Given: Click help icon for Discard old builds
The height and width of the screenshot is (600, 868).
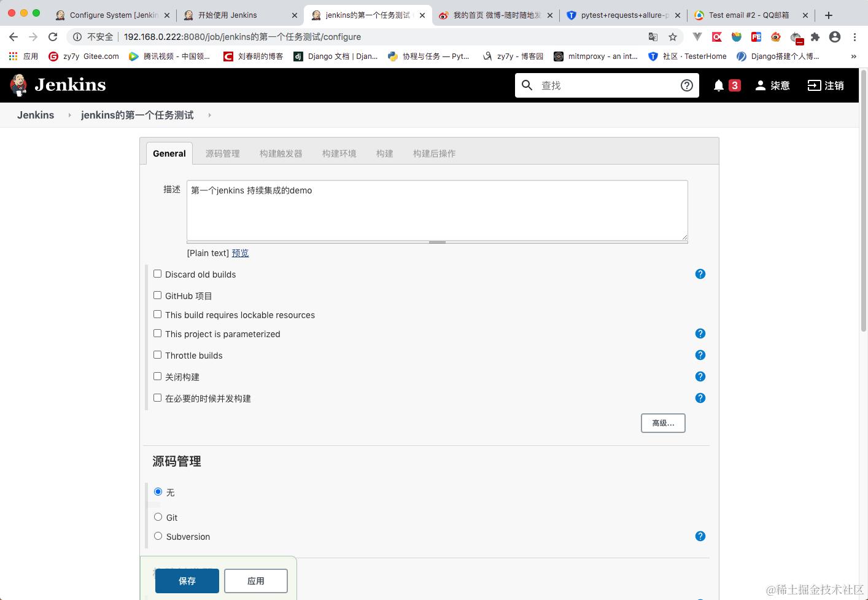Looking at the screenshot, I should coord(700,274).
